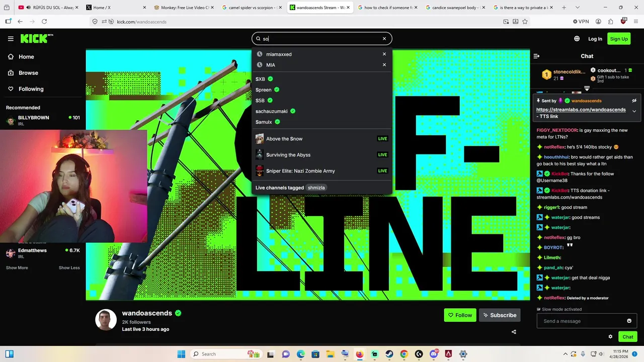644x362 pixels.
Task: Click FIGGY_NEXTDOOR username in chat
Action: coord(557,130)
